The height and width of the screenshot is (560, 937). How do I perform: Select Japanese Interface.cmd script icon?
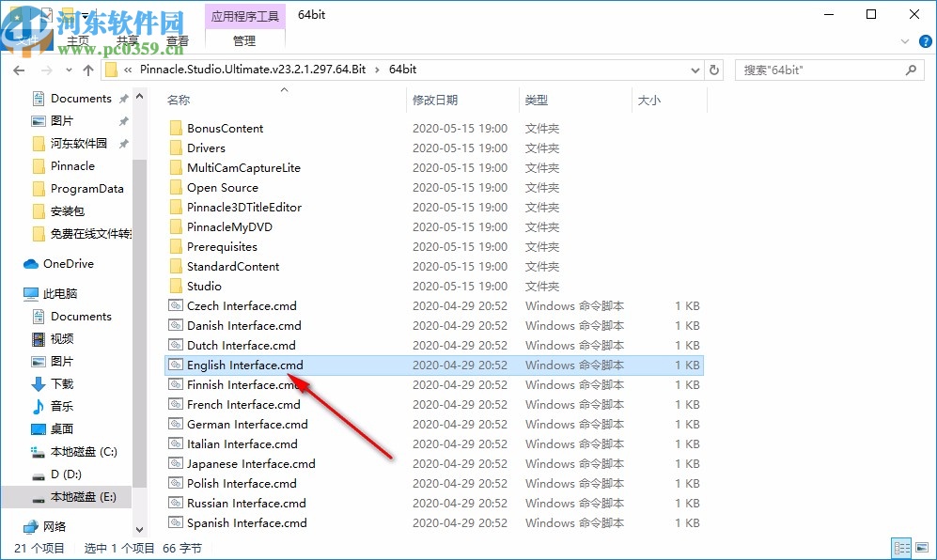pyautogui.click(x=176, y=463)
